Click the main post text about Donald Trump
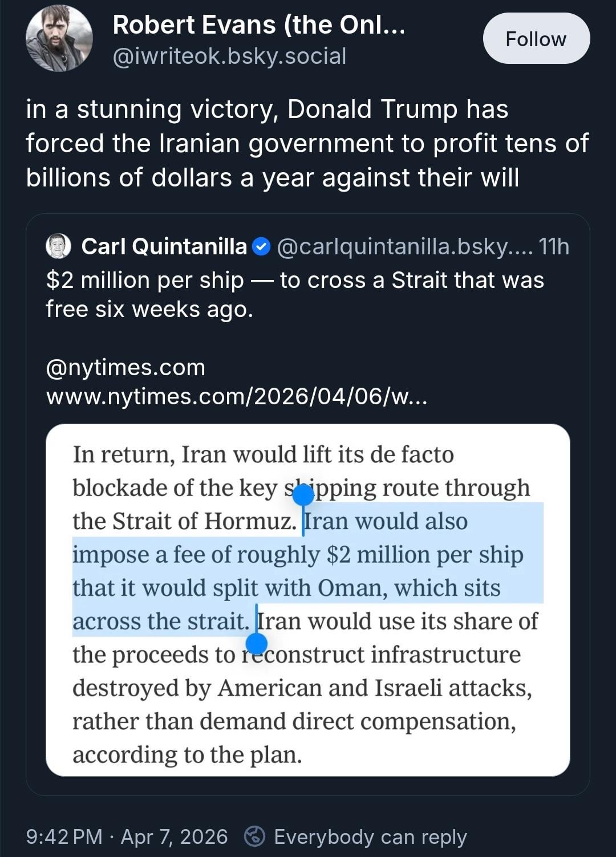Image resolution: width=616 pixels, height=857 pixels. pyautogui.click(x=307, y=143)
